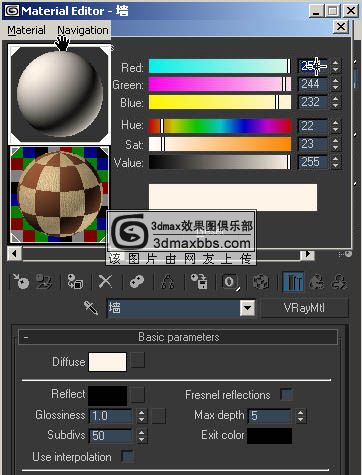Reset map/material with the X icon
This screenshot has width=362, height=475.
pos(105,282)
